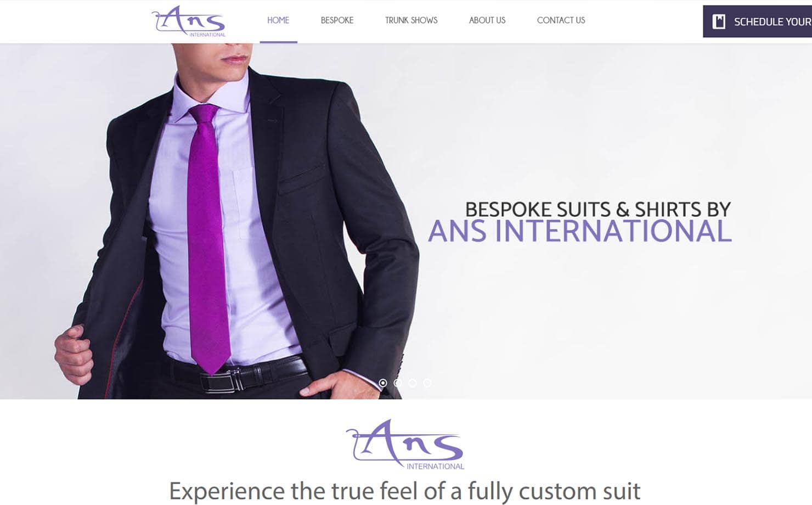Click the large Ans logo below the slider

point(405,445)
